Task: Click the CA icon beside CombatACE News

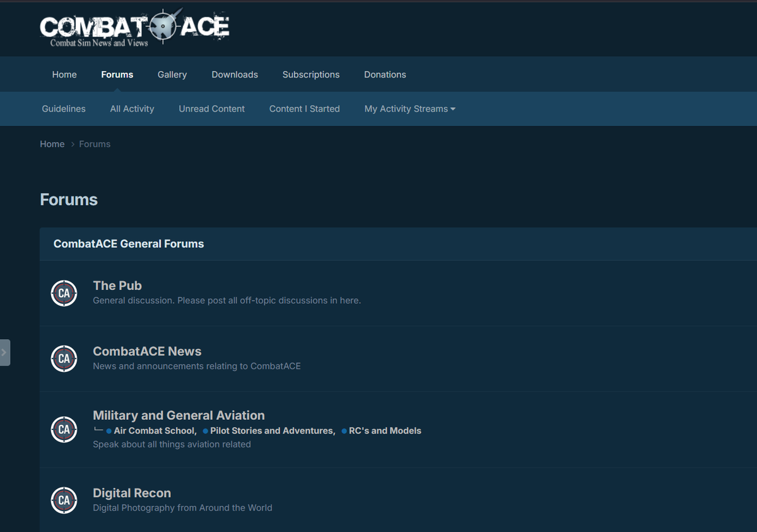Action: click(64, 359)
